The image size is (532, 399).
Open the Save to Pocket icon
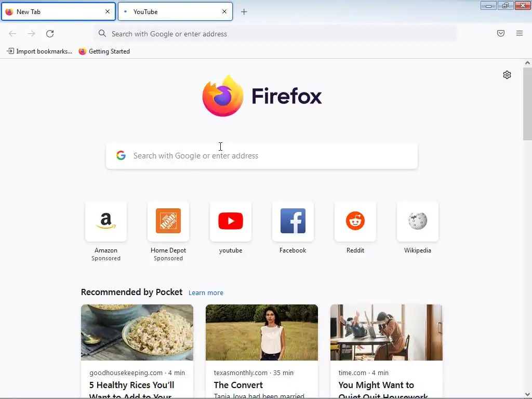tap(501, 33)
